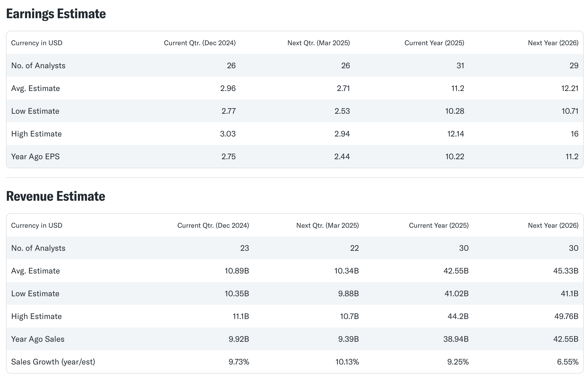Click the Earnings Estimate heading
Viewport: 588px width, 377px height.
pyautogui.click(x=56, y=14)
